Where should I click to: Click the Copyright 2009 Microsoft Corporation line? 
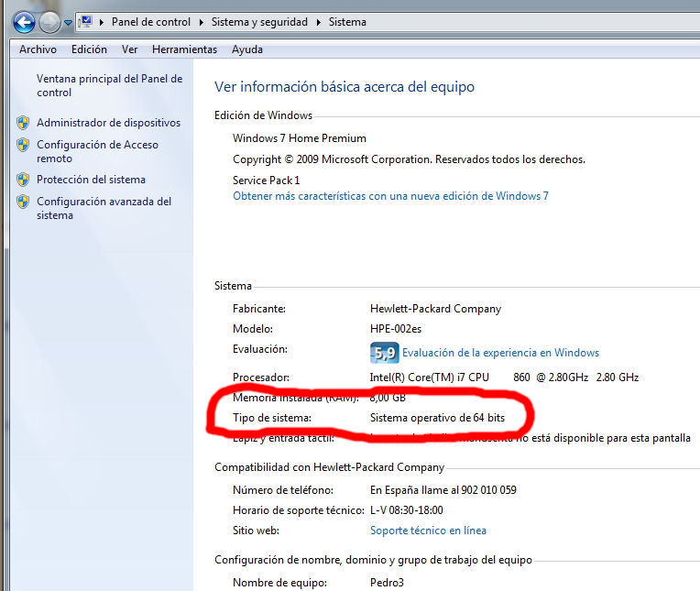[x=409, y=159]
